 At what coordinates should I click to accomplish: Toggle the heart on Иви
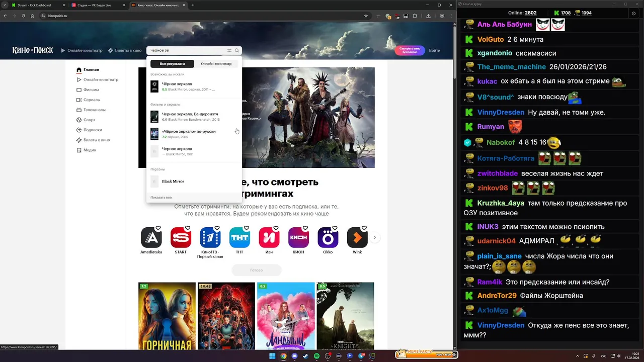click(x=276, y=228)
